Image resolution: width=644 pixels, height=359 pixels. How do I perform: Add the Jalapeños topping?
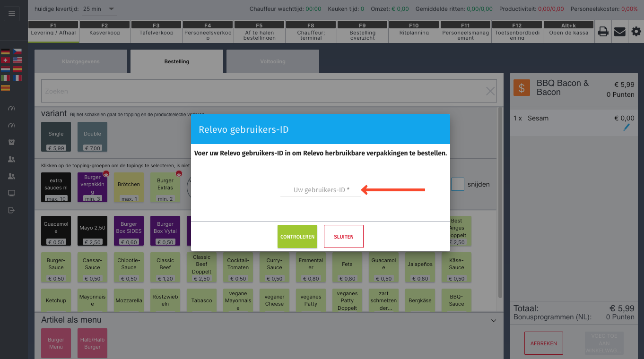coord(420,267)
